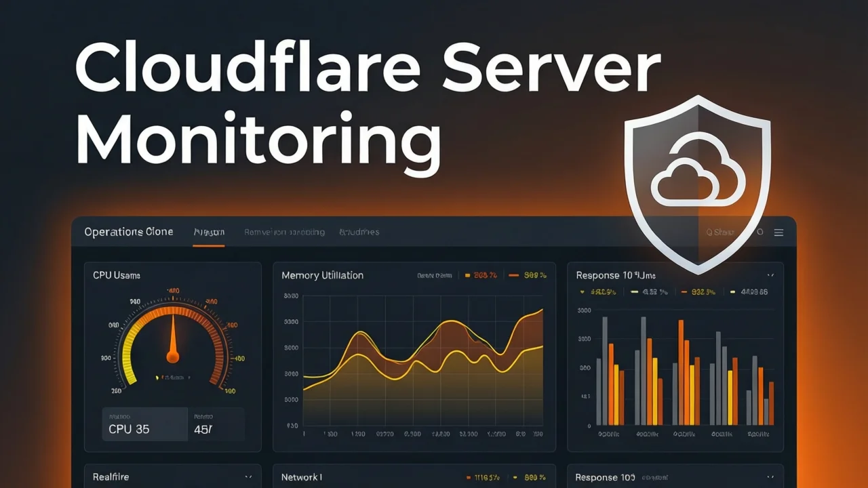Screen dimensions: 868x488
Task: Click the CPU 35 value tile
Action: pyautogui.click(x=144, y=424)
